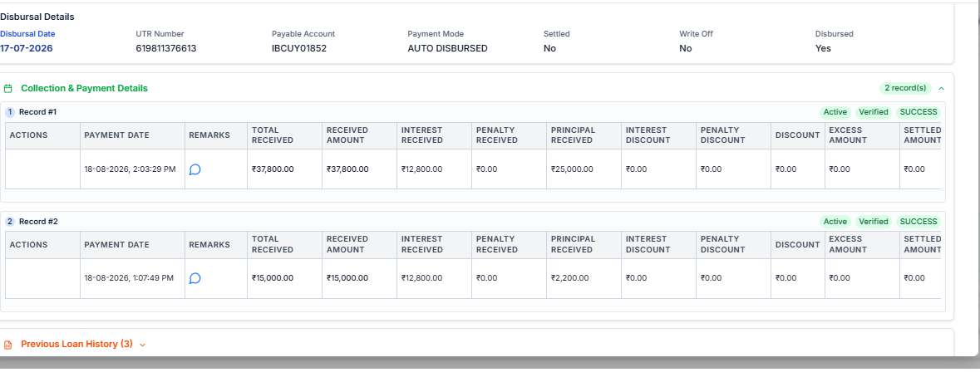Screen dimensions: 980x382
Task: Click the Collection & Payment Details heading
Action: tap(85, 89)
